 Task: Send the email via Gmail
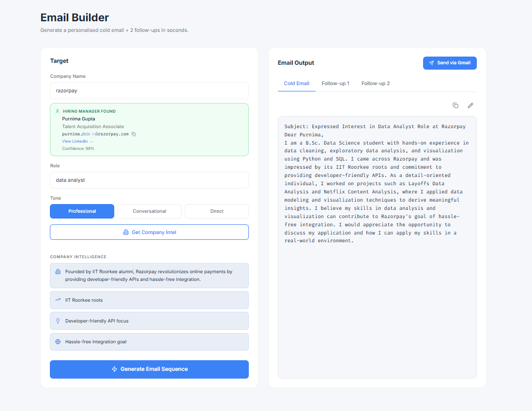450,63
